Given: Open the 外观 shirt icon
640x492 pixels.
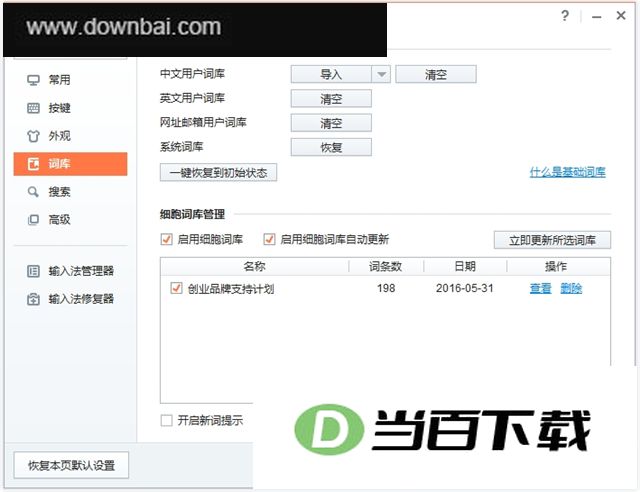Looking at the screenshot, I should pyautogui.click(x=33, y=136).
